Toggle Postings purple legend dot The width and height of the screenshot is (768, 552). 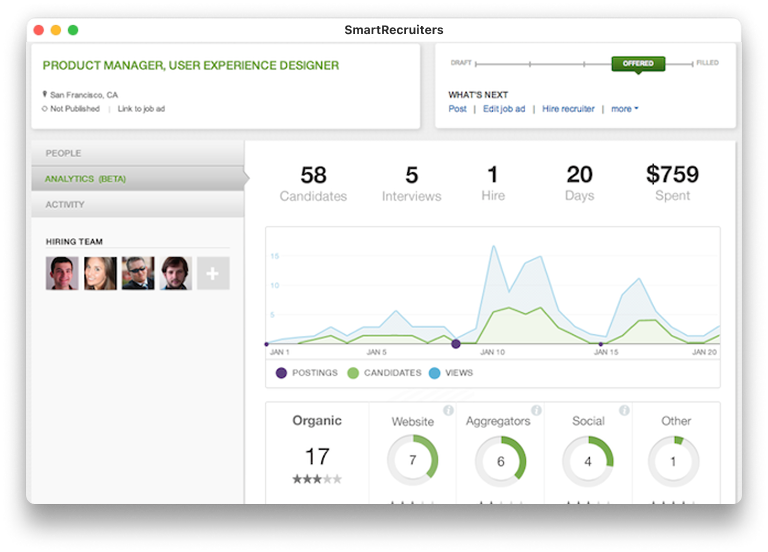click(x=281, y=373)
